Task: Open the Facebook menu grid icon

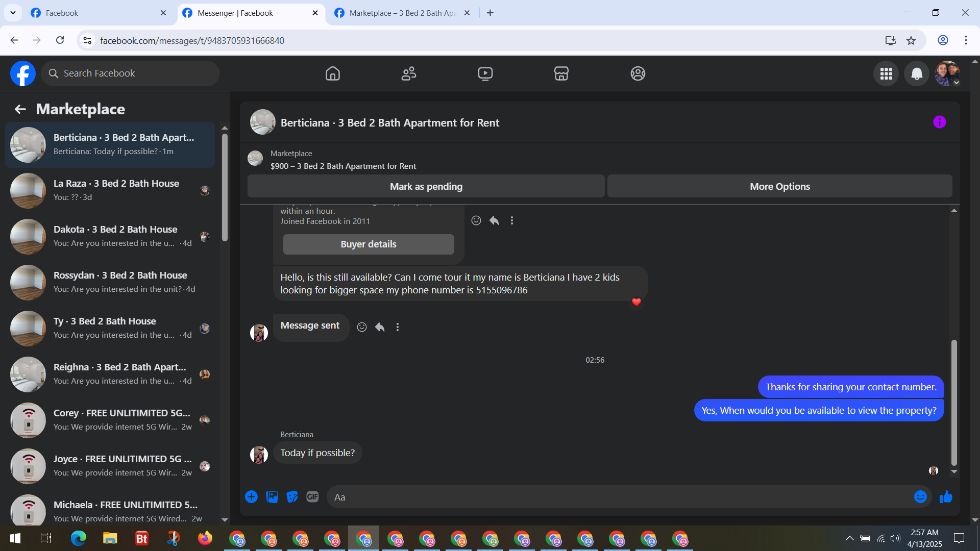Action: click(886, 73)
